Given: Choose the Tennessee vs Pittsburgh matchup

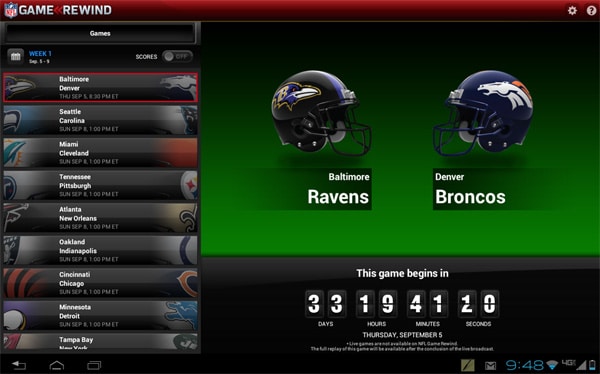Looking at the screenshot, I should [x=101, y=185].
